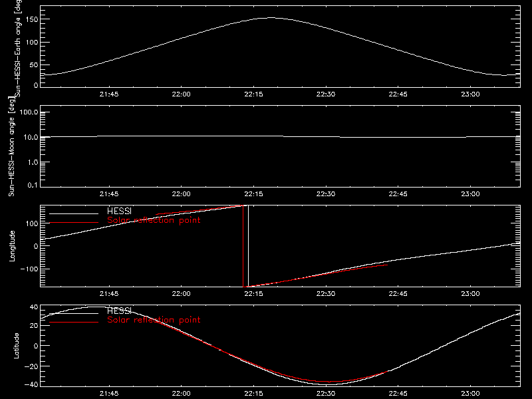Click the 10.0 tick on Moon angle plot
This screenshot has height=399, width=532.
tap(31, 137)
